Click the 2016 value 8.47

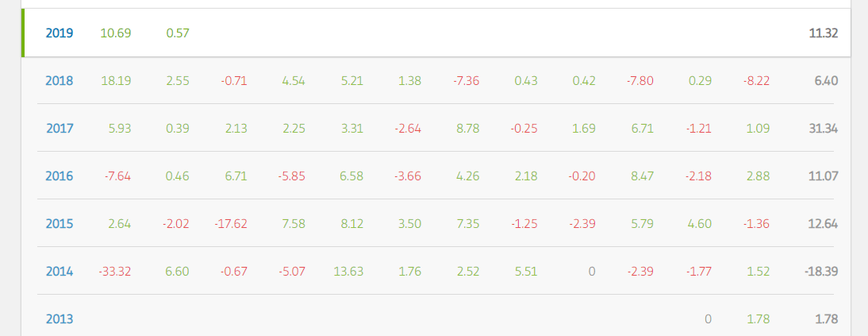642,176
